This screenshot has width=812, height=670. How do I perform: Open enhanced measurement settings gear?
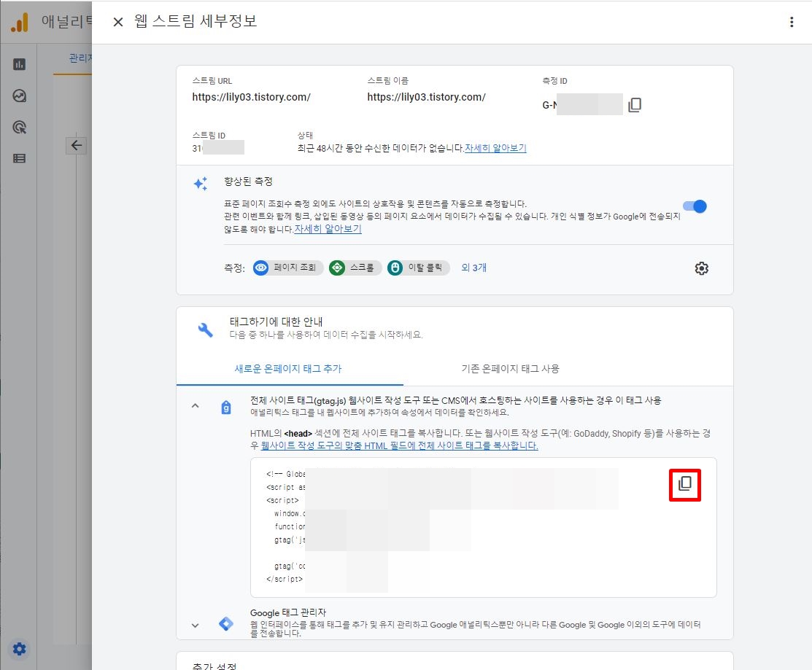(x=701, y=268)
